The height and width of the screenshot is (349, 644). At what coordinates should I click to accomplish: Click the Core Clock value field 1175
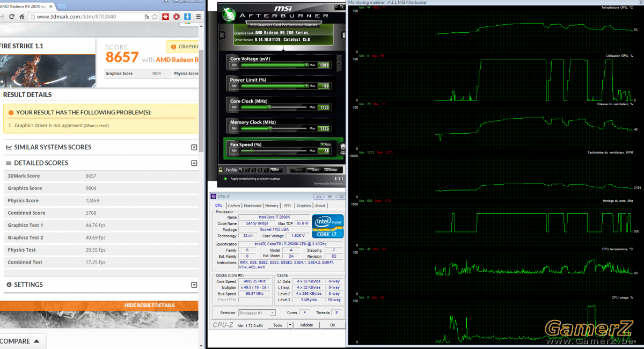coord(324,107)
